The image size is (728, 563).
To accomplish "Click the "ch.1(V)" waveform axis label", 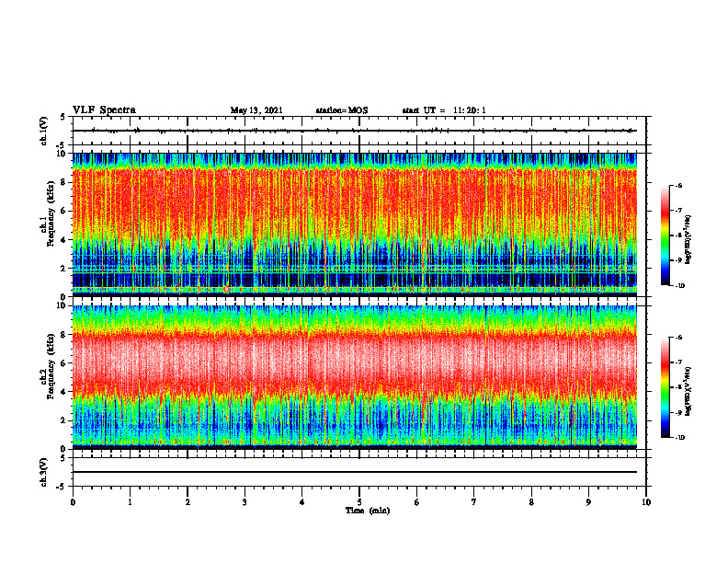I will [43, 131].
